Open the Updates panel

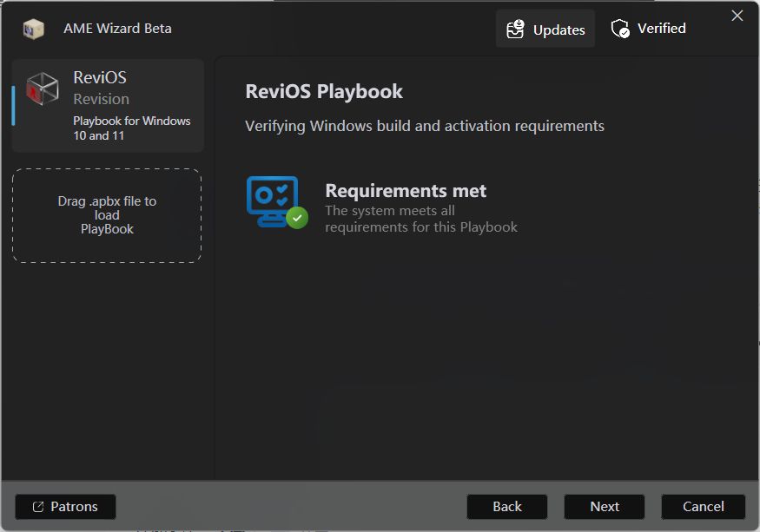(x=545, y=29)
